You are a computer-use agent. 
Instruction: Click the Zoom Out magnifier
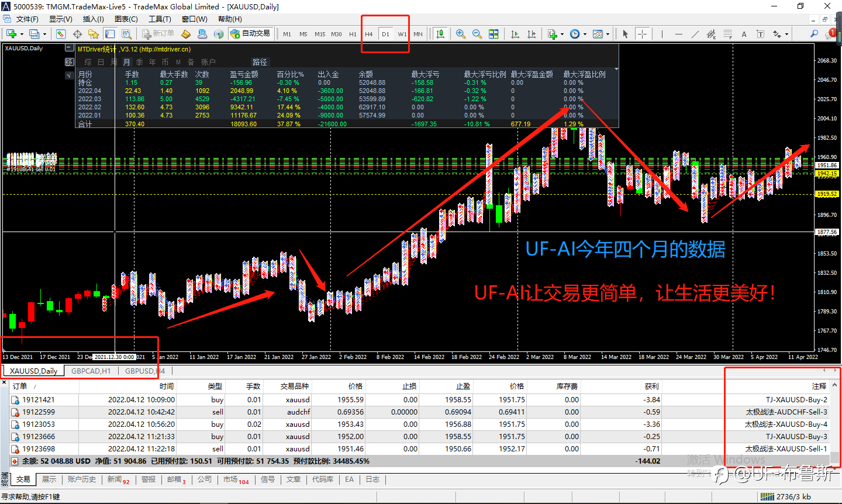477,34
